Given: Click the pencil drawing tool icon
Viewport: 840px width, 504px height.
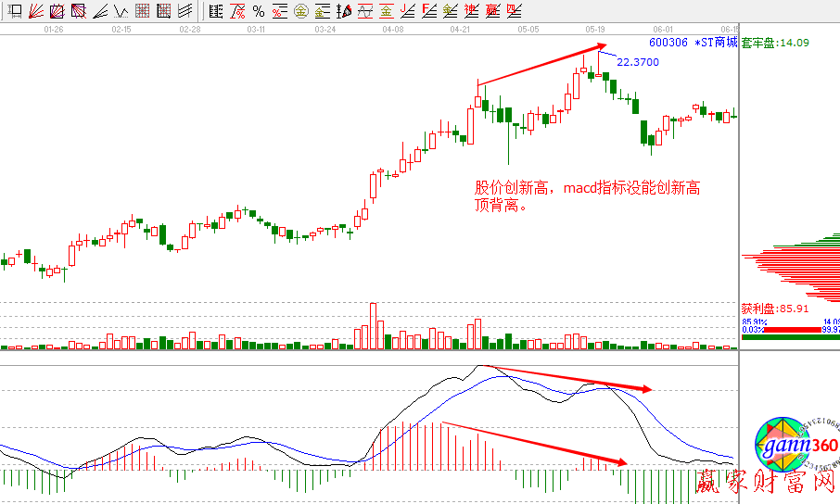Looking at the screenshot, I should pyautogui.click(x=343, y=11).
